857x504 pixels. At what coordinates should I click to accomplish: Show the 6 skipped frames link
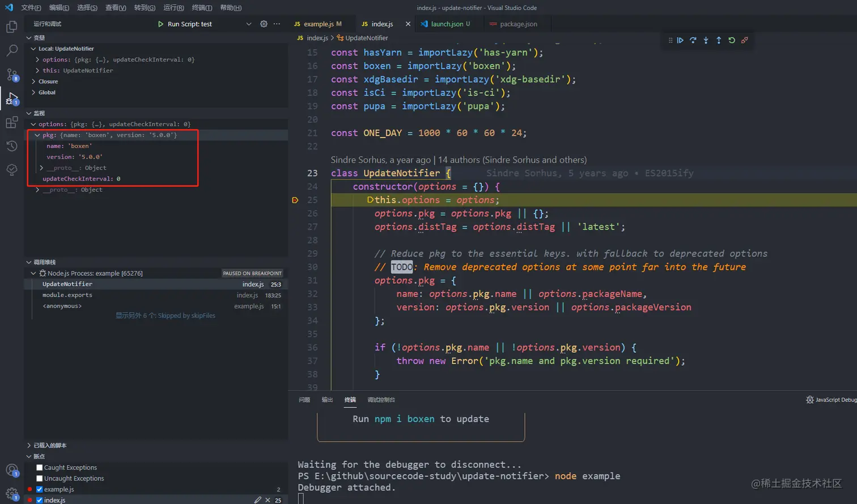pos(166,316)
